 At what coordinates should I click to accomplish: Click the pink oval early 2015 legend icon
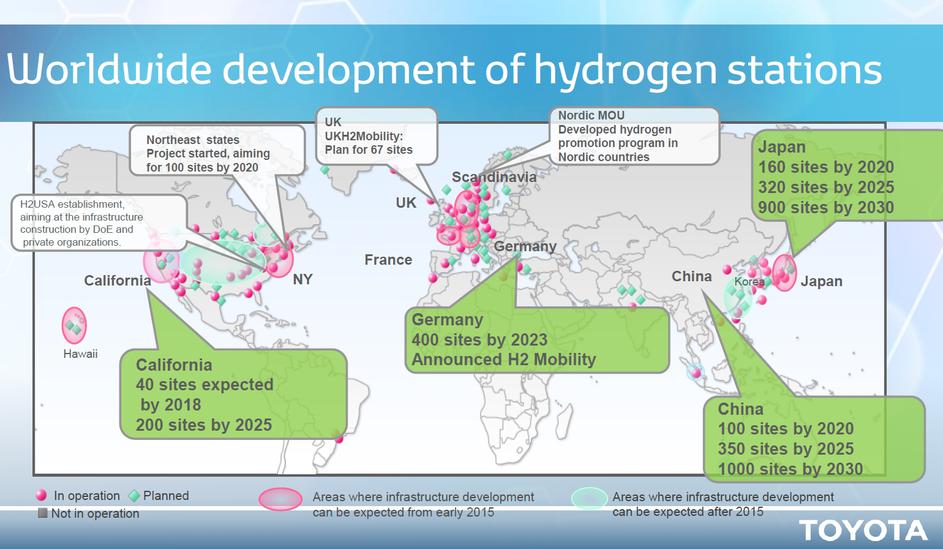point(280,500)
